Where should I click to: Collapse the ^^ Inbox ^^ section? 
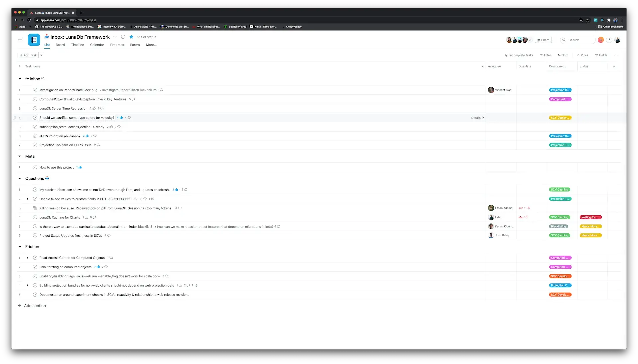(20, 79)
